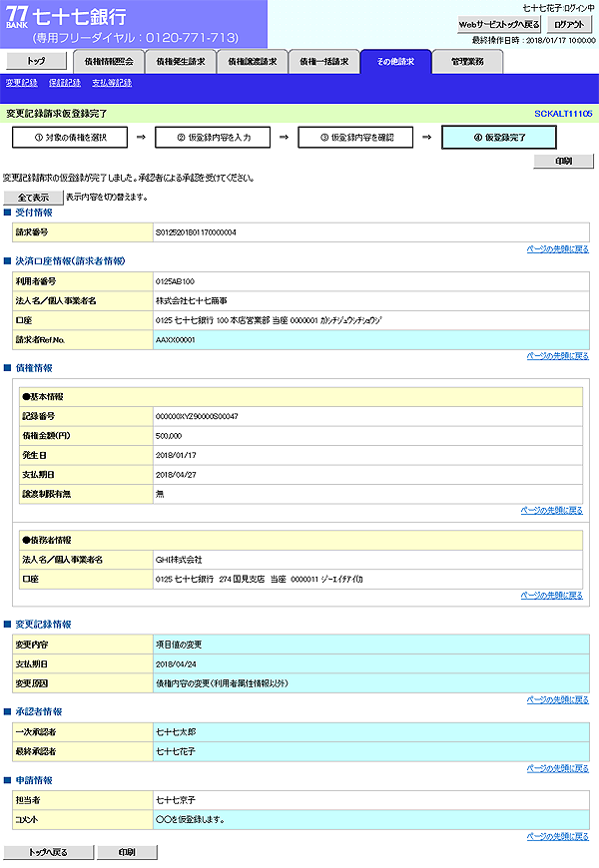Click step box ② 仮登録内容を入力
The image size is (599, 868).
point(213,138)
